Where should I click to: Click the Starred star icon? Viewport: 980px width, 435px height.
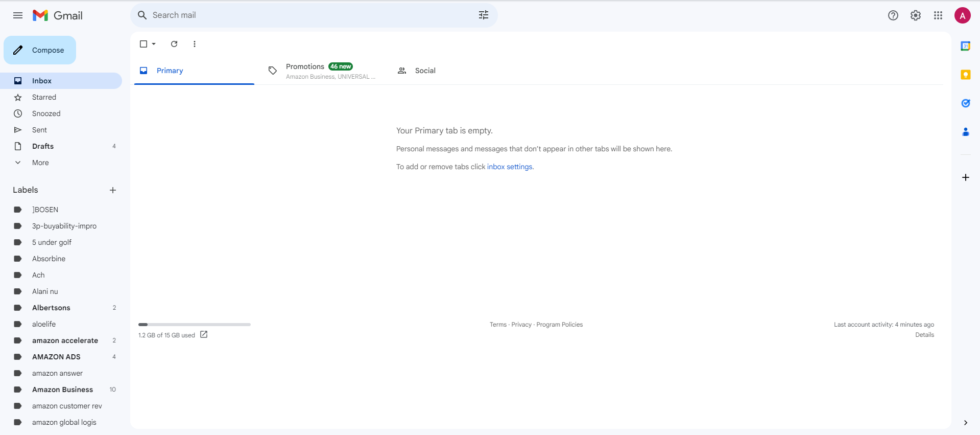pos(18,97)
